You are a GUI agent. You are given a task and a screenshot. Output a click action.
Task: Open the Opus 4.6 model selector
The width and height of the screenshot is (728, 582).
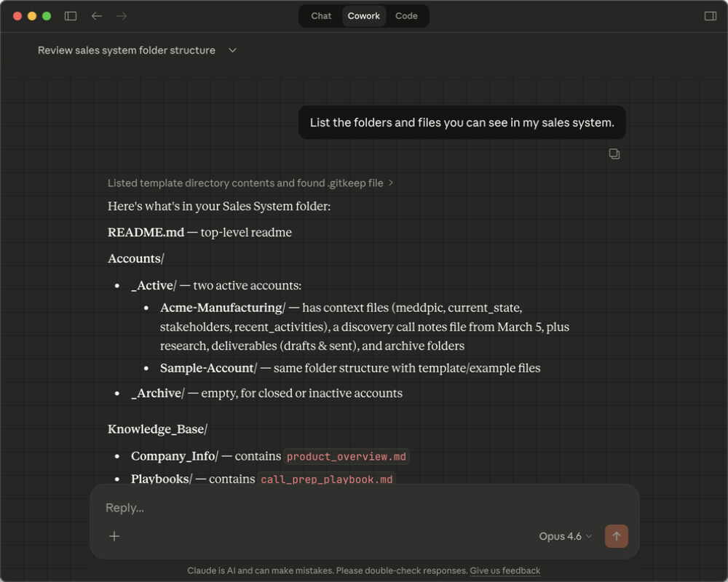(565, 536)
